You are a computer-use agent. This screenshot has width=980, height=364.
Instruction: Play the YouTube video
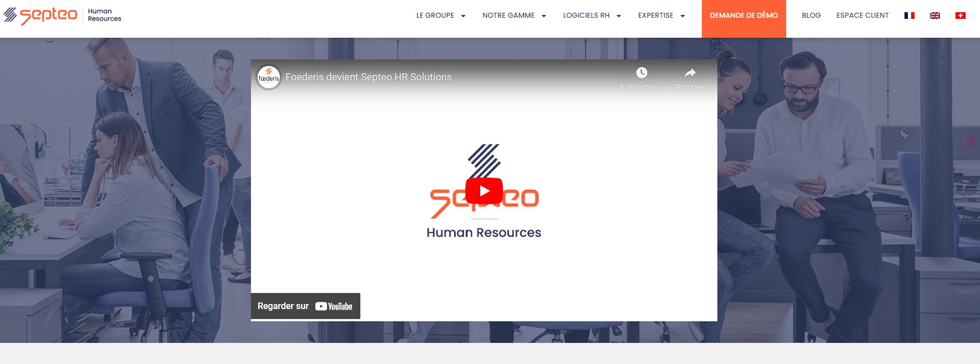click(x=484, y=191)
